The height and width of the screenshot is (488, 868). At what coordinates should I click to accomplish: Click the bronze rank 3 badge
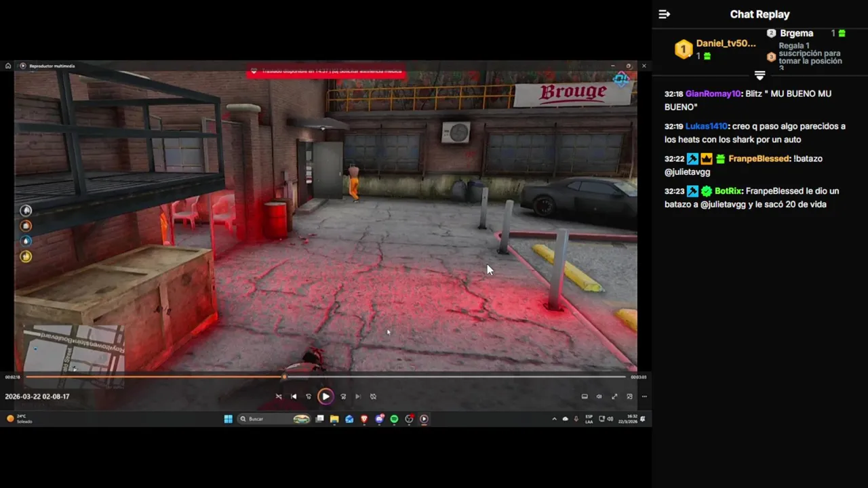click(x=771, y=57)
